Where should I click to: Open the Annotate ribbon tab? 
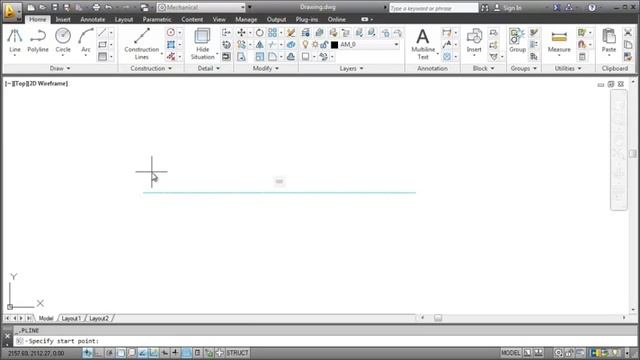click(x=93, y=19)
